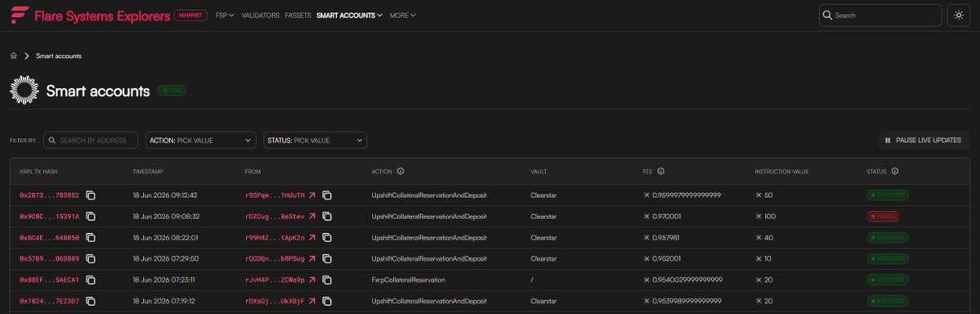Copy tx hash 0x7824...7E23D7
980x314 pixels.
91,301
